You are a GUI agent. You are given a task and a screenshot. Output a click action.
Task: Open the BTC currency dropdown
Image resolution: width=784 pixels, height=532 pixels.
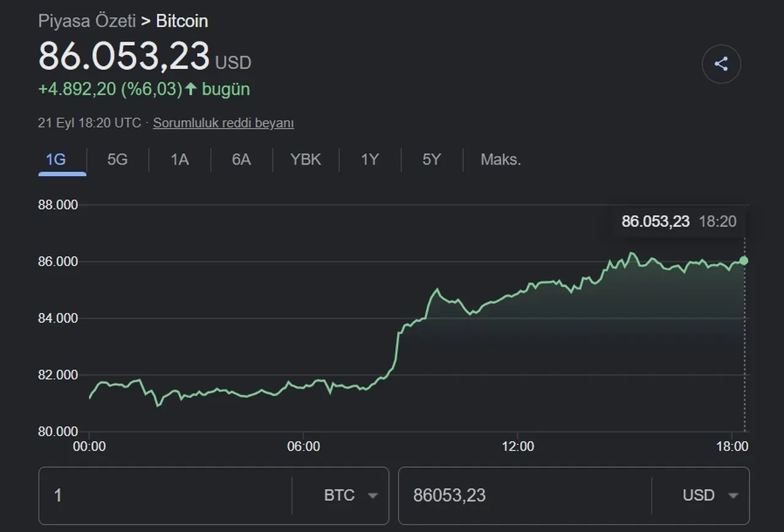coord(350,495)
